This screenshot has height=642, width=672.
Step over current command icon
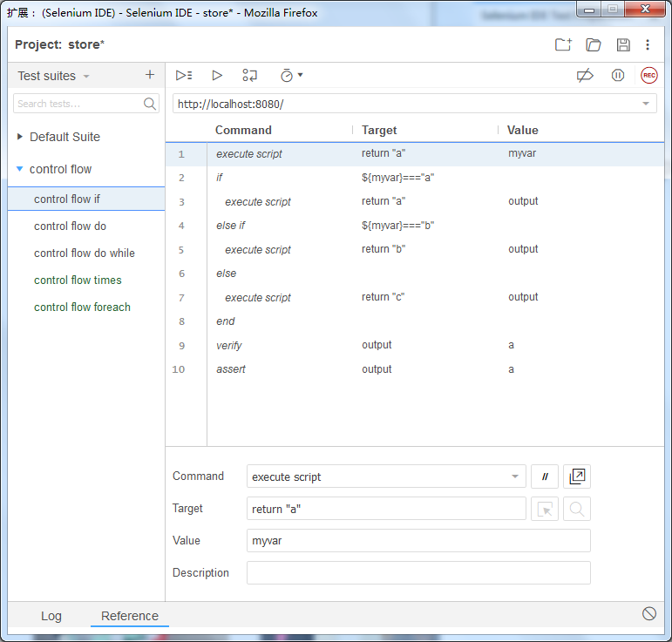click(249, 76)
